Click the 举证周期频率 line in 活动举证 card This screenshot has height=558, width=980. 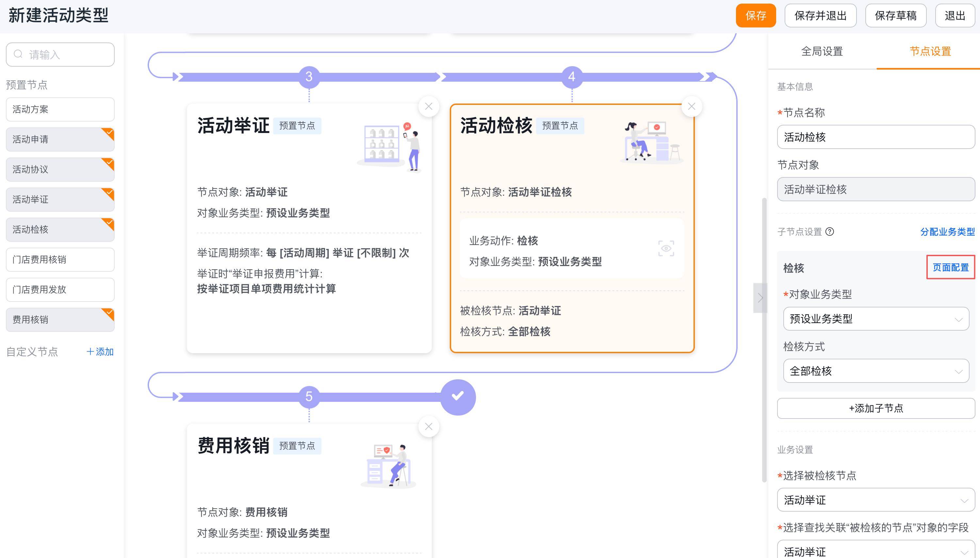click(x=303, y=253)
